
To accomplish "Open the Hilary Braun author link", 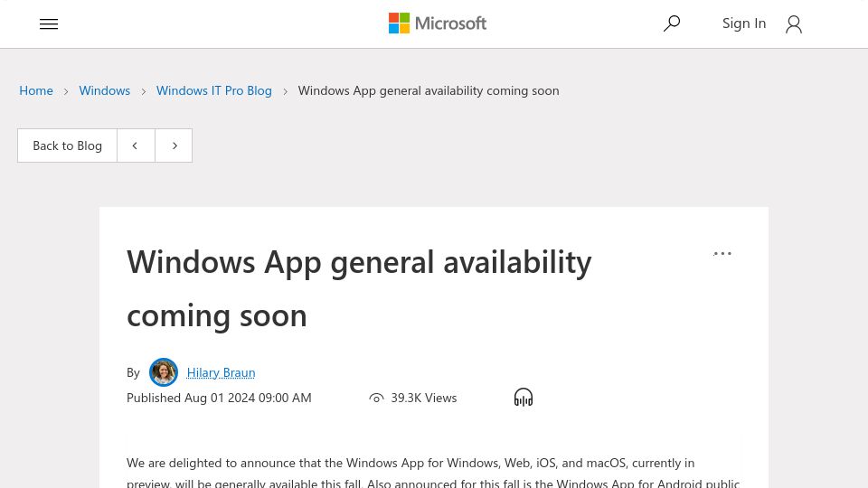I will (x=221, y=372).
